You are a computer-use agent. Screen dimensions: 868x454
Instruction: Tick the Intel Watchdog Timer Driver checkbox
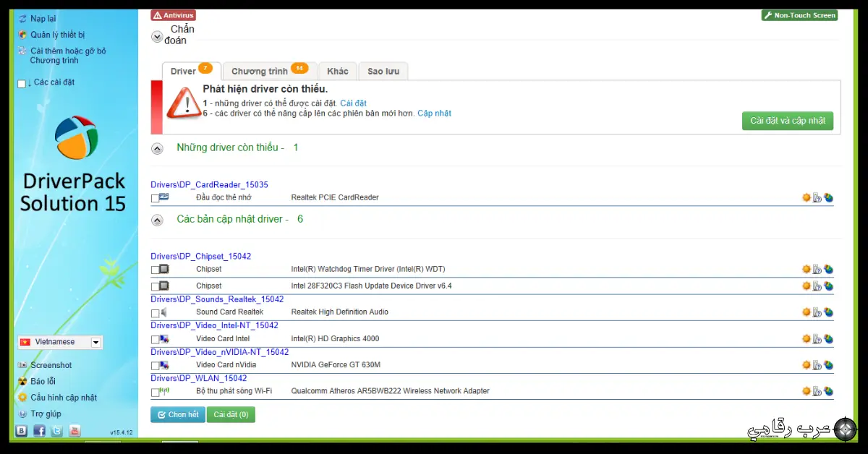coord(155,270)
